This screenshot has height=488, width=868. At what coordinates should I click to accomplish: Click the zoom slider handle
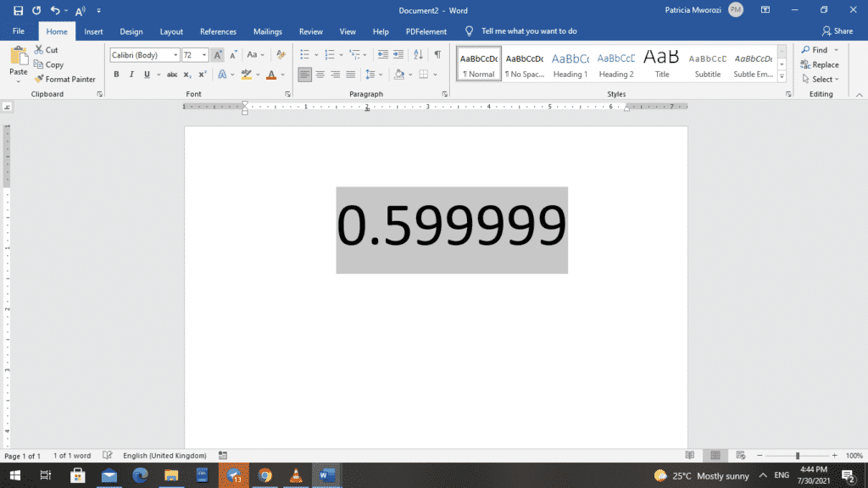(797, 456)
